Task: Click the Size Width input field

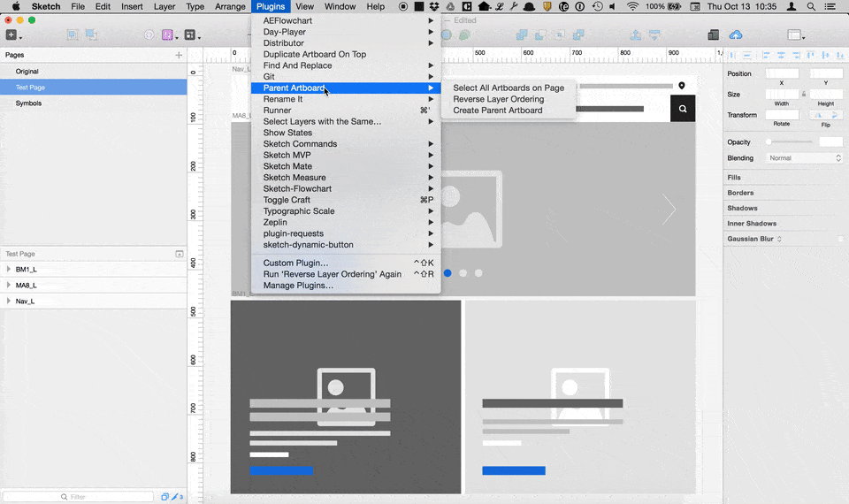Action: (782, 95)
